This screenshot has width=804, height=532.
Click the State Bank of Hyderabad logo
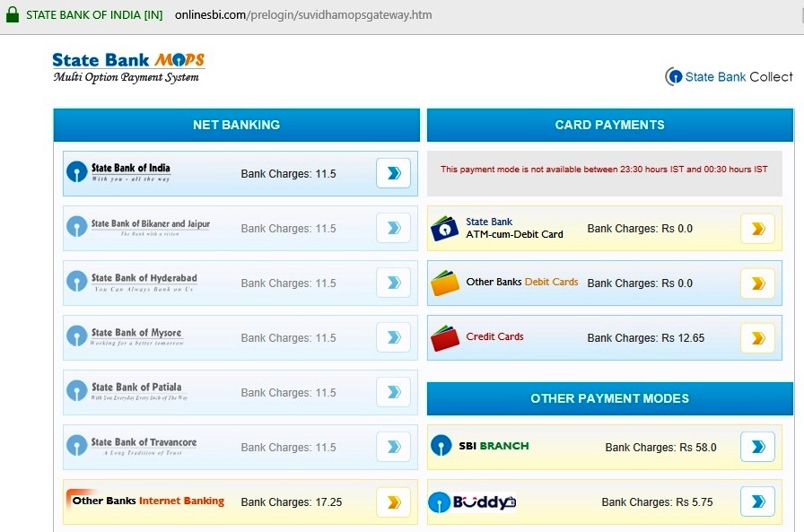tap(132, 282)
